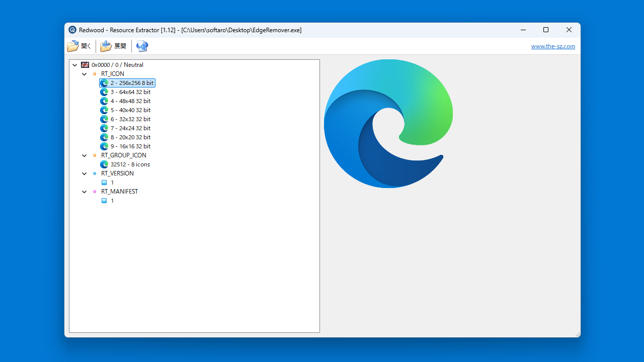Minimize the Redwood Resource Extractor window
Image resolution: width=644 pixels, height=362 pixels.
[523, 30]
